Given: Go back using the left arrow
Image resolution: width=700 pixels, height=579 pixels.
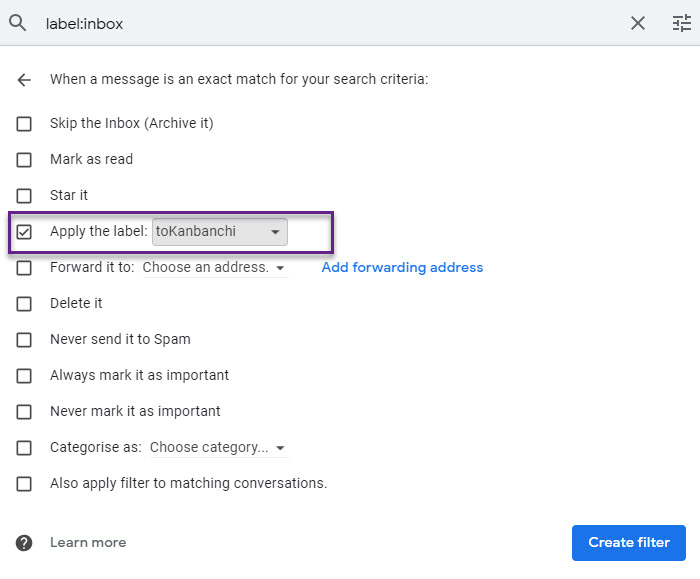Looking at the screenshot, I should (x=24, y=80).
